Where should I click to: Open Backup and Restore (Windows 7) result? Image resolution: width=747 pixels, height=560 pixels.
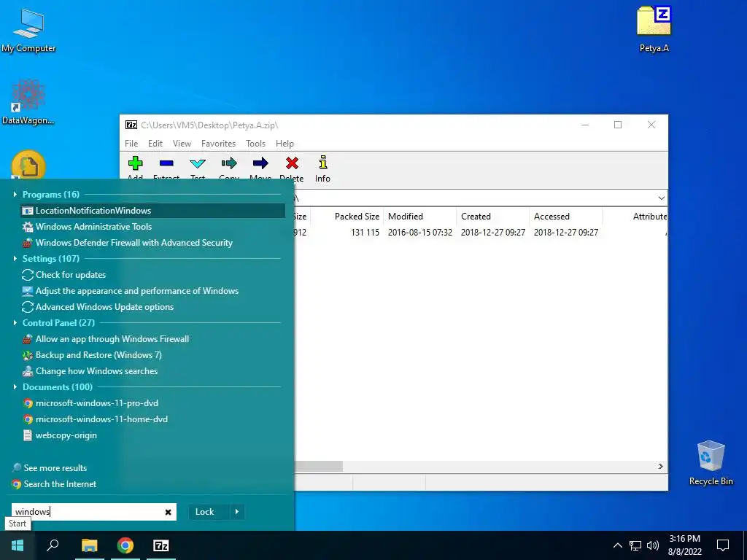[x=152, y=355]
